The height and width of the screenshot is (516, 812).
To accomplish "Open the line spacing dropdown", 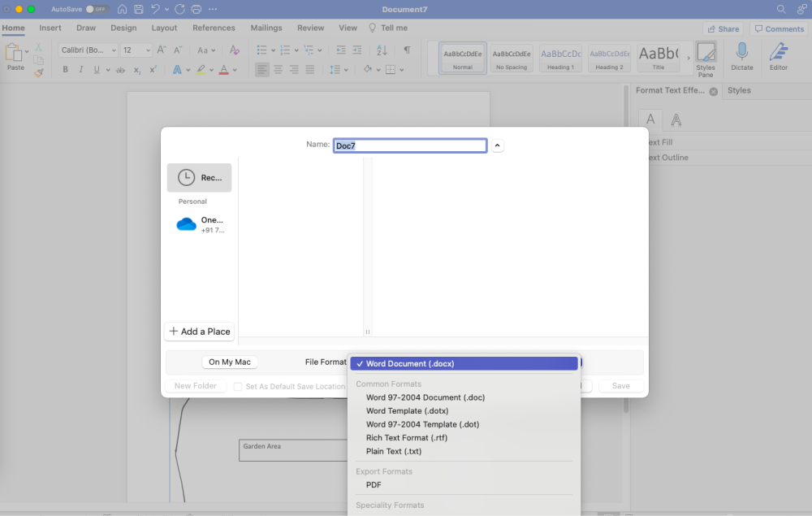I will tap(344, 69).
